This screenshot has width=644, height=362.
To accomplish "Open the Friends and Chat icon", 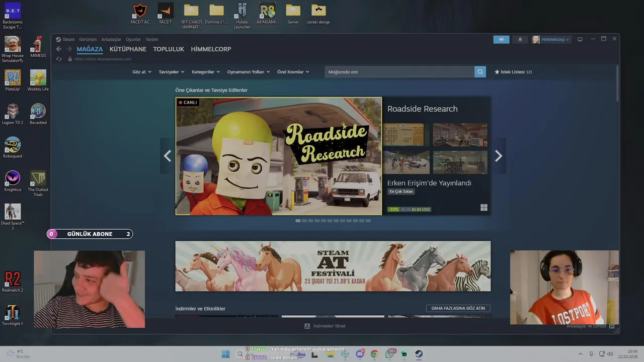I will (x=612, y=326).
